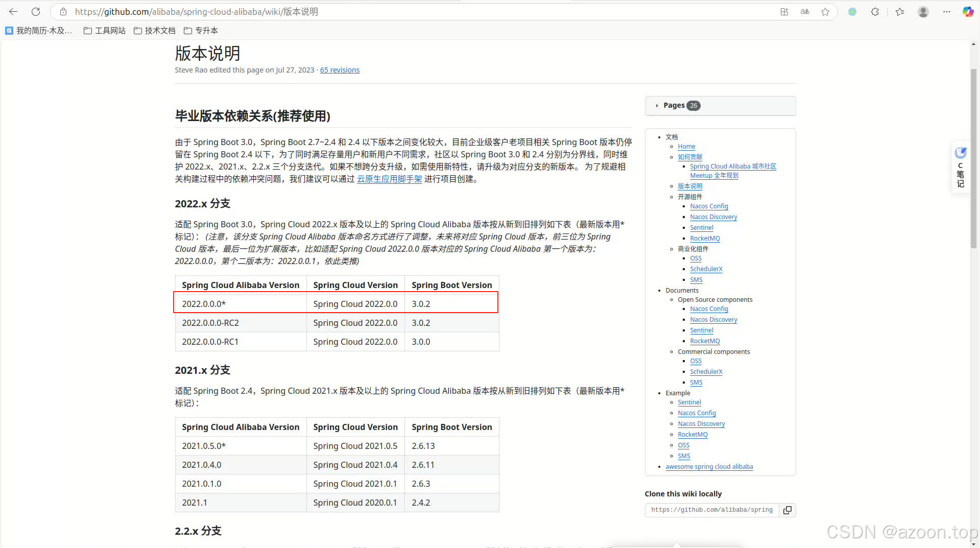Add page to favorites with star icon
This screenshot has width=980, height=548.
pyautogui.click(x=825, y=12)
